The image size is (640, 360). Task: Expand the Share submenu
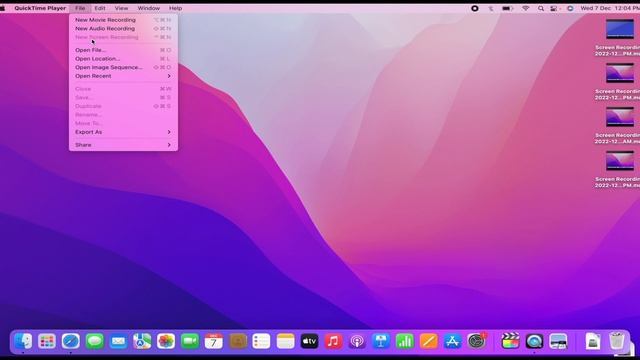pyautogui.click(x=123, y=145)
